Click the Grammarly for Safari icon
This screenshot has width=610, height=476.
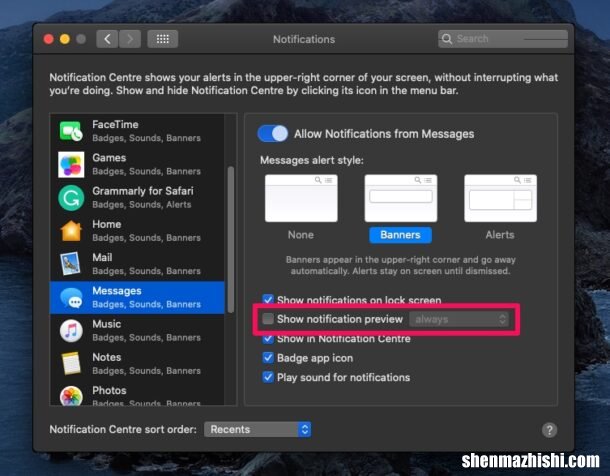(71, 198)
